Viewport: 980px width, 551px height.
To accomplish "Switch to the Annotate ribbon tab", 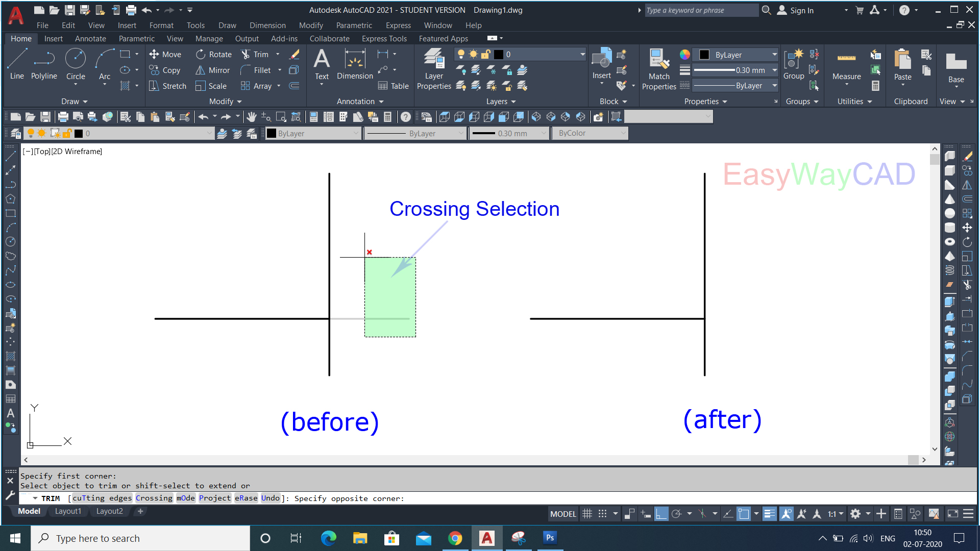I will coord(90,38).
